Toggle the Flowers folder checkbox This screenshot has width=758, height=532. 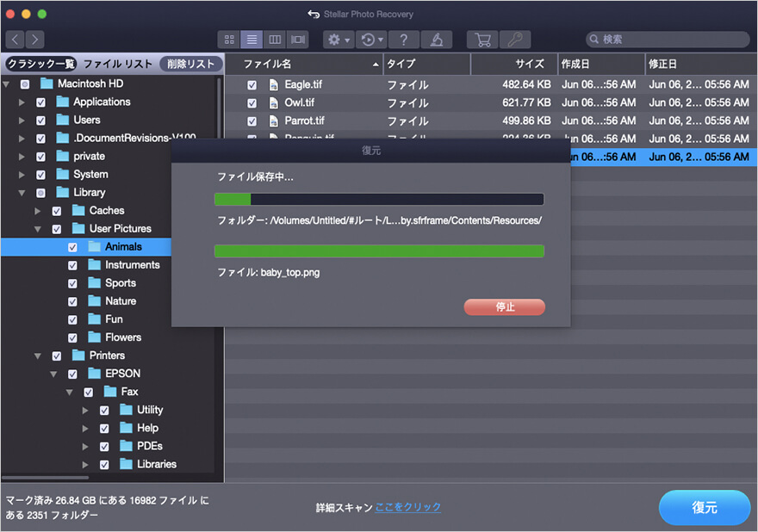72,337
